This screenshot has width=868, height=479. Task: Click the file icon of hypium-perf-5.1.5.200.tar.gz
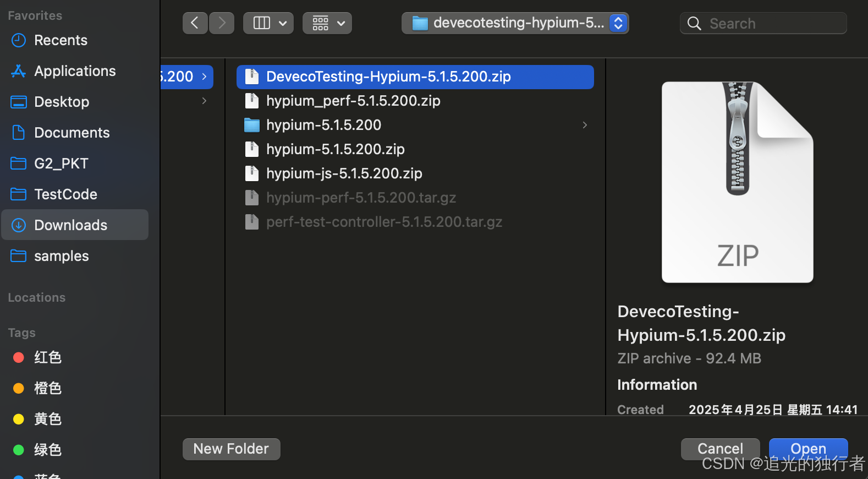252,198
